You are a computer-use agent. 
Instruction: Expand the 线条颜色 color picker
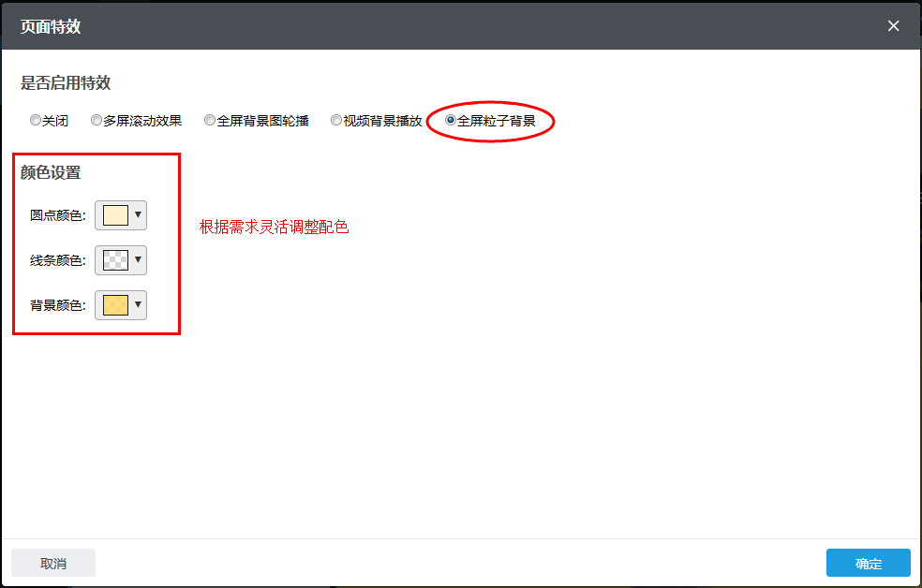tap(139, 259)
